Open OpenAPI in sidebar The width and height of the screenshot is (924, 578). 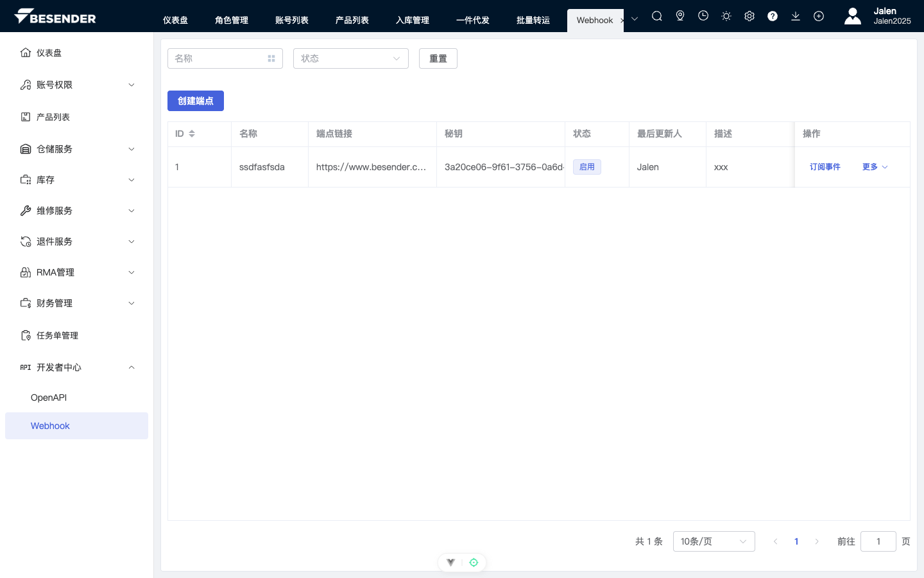click(x=77, y=398)
